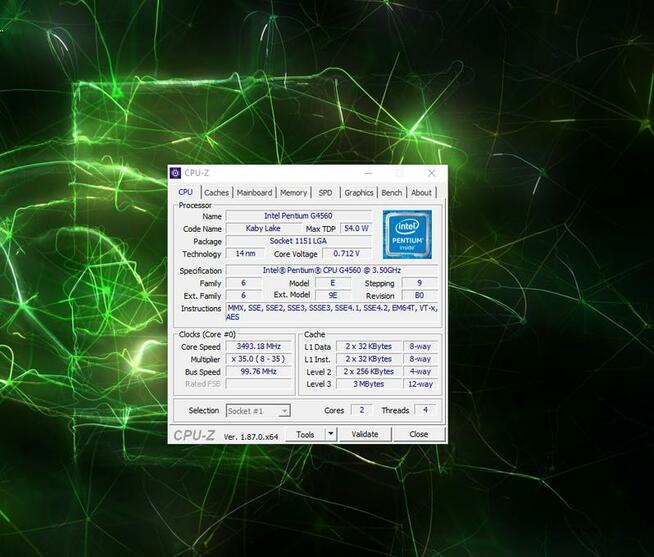This screenshot has height=557, width=654.
Task: Click the Threads value 4
Action: click(x=425, y=410)
